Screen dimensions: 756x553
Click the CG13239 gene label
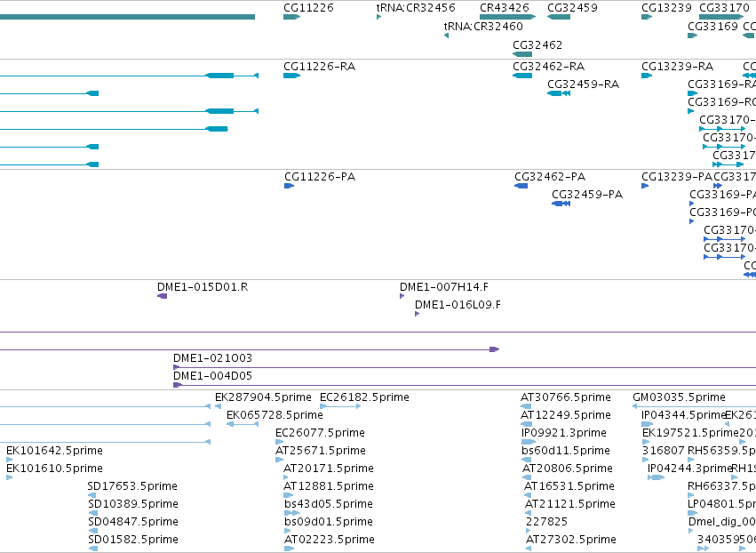click(x=666, y=8)
